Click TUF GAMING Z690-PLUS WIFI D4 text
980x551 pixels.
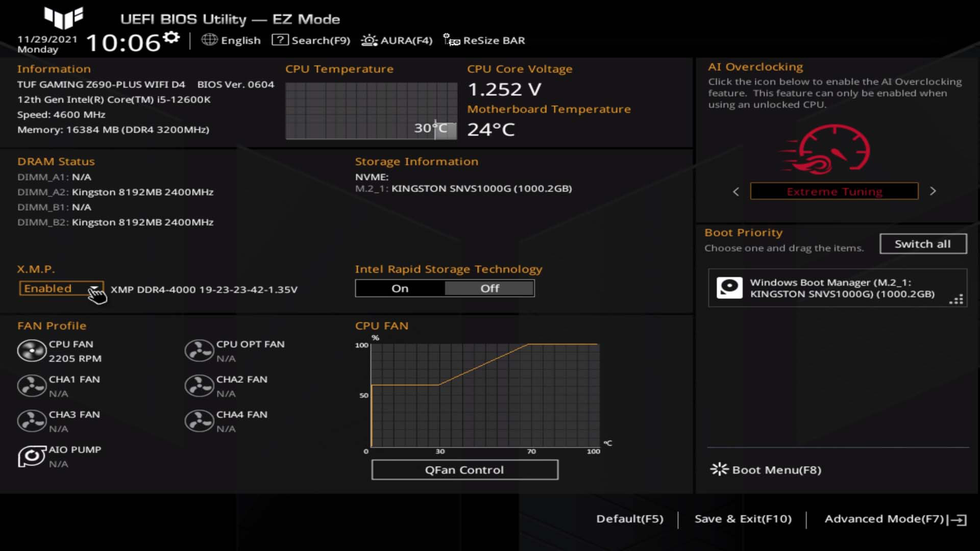click(x=101, y=84)
